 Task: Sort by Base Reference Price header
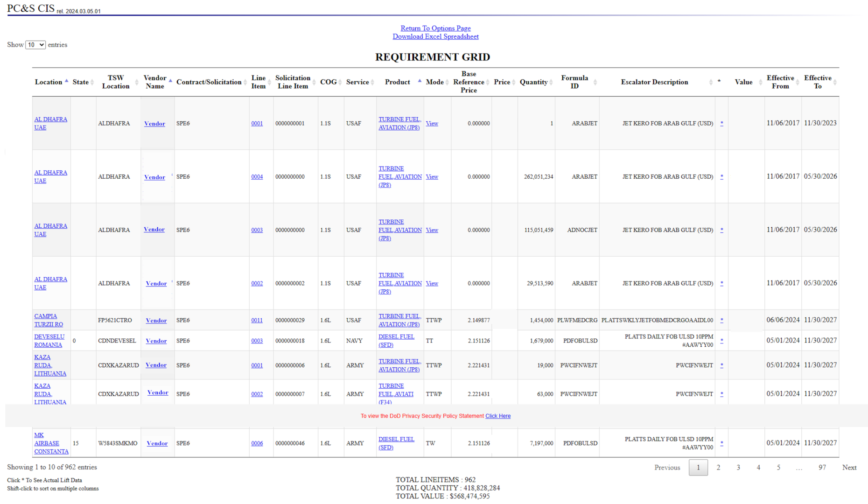(x=471, y=82)
